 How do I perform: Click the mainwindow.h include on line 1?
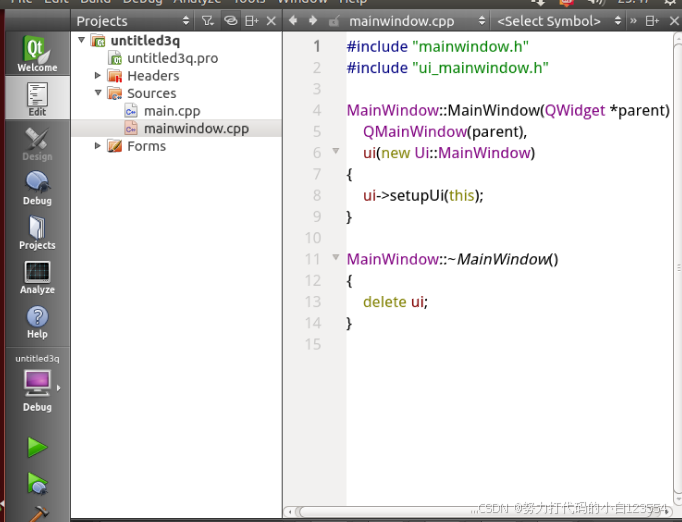coord(470,46)
